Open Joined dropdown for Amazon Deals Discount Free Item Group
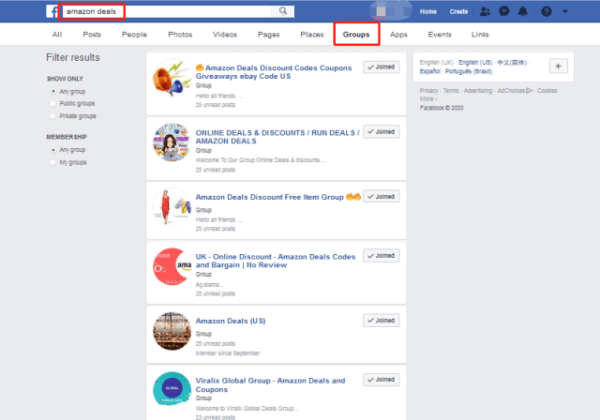The height and width of the screenshot is (420, 600). tap(381, 196)
